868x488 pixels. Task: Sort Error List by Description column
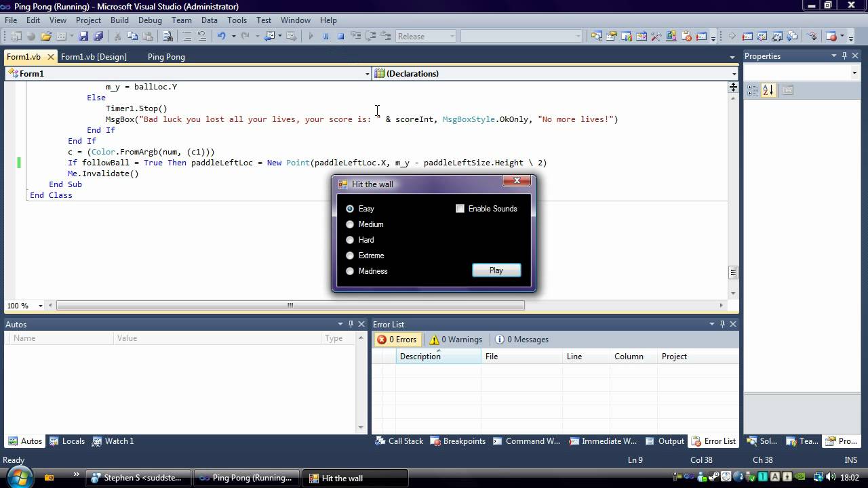(439, 357)
